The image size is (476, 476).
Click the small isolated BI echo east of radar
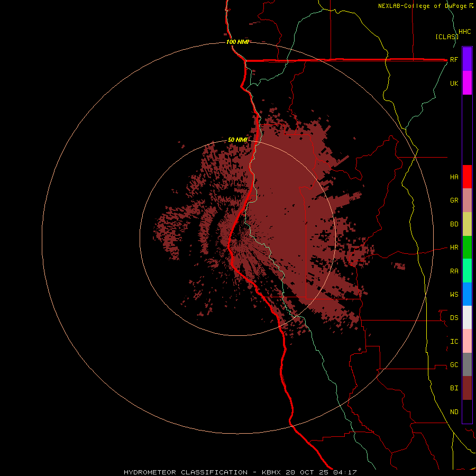click(x=399, y=266)
